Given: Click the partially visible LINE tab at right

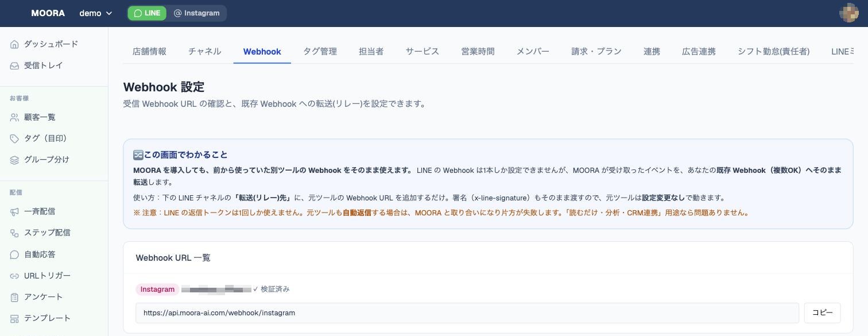Looking at the screenshot, I should (x=842, y=51).
